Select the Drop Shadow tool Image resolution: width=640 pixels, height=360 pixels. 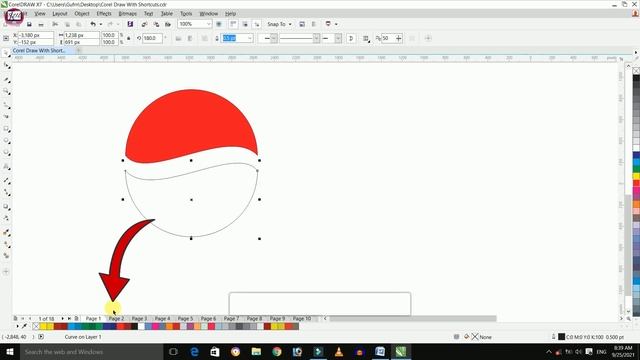(6, 207)
